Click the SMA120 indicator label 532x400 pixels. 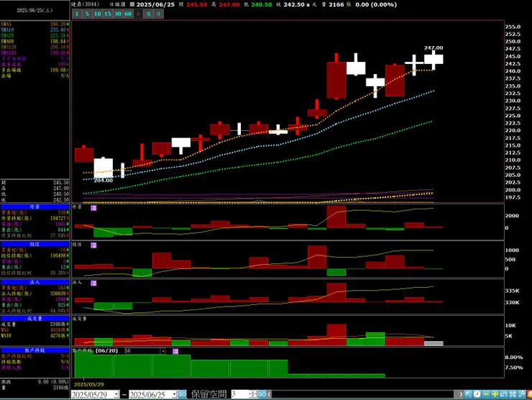pyautogui.click(x=9, y=47)
